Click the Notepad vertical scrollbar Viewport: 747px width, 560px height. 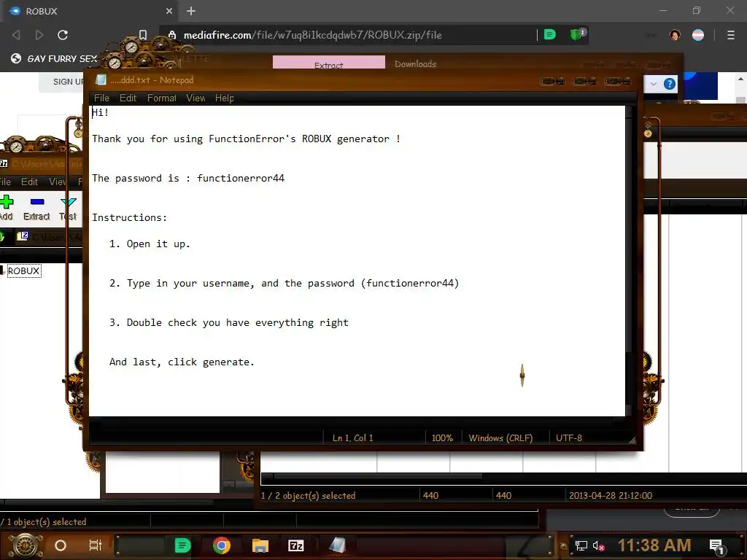click(x=630, y=260)
